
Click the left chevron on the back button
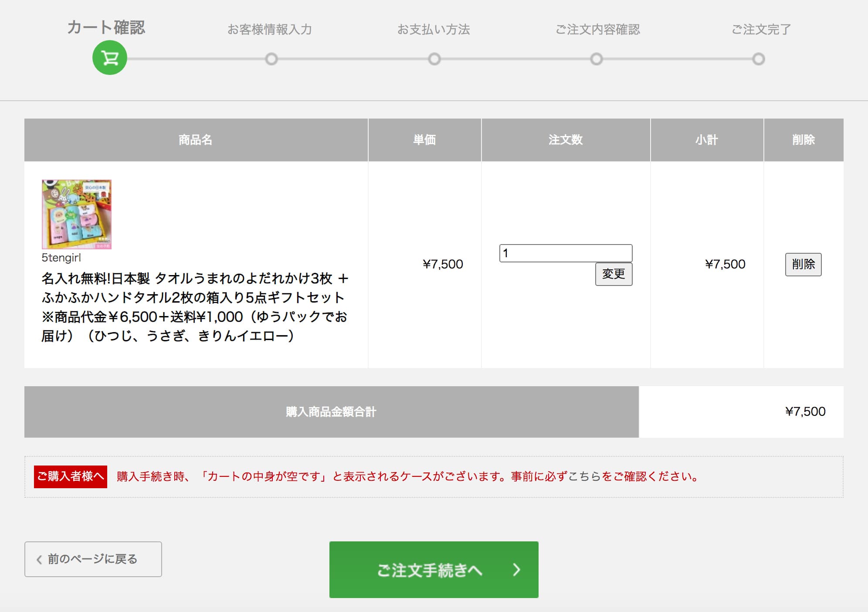(x=39, y=559)
